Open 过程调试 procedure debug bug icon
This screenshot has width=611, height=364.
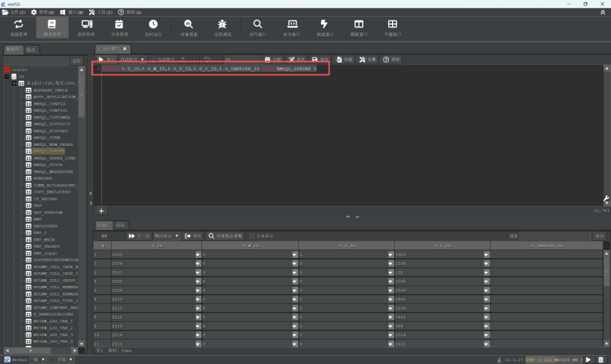(x=222, y=28)
